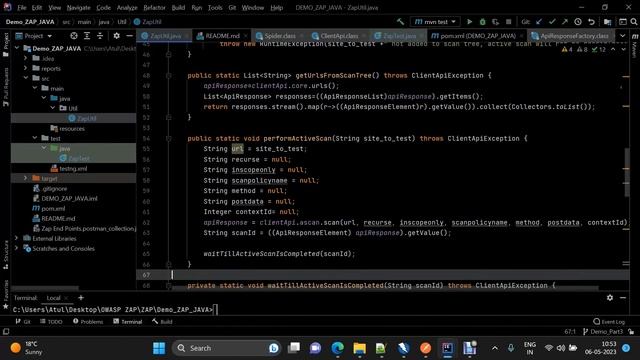Switch to ApiResponseFactory.class tab

click(x=573, y=36)
